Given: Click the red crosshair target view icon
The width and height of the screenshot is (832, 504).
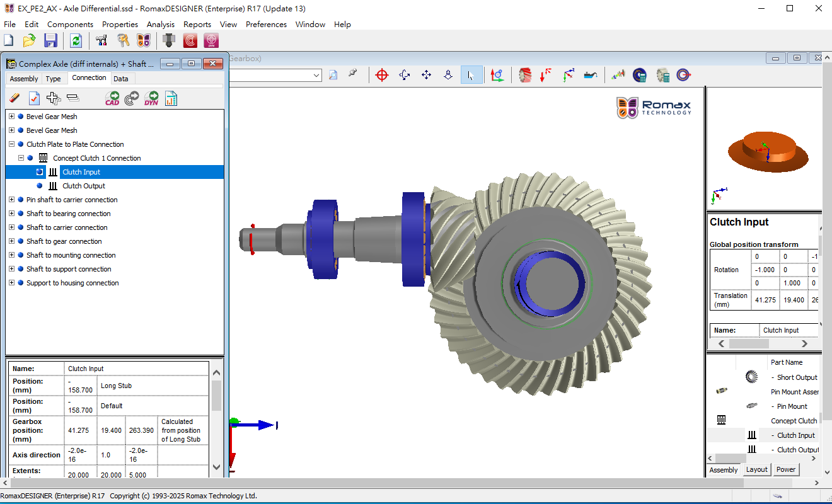Looking at the screenshot, I should [381, 75].
